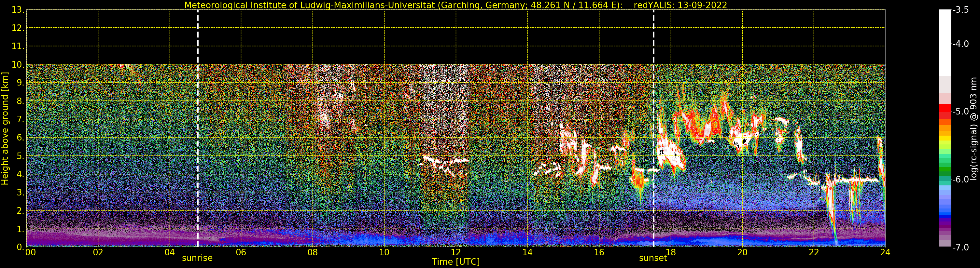
Task: Click the sunset dashed vertical line
Action: click(653, 128)
